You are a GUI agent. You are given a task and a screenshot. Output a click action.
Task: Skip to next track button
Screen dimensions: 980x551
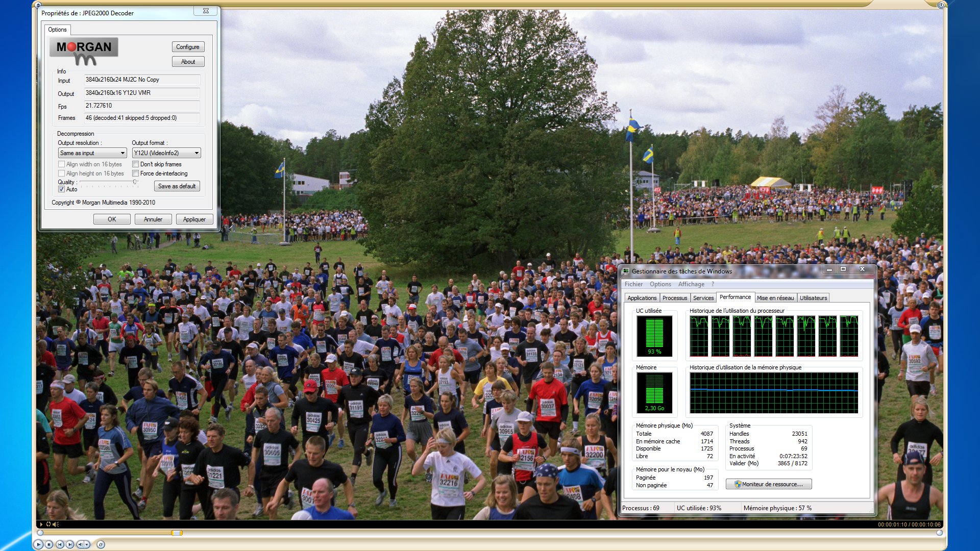click(x=70, y=544)
